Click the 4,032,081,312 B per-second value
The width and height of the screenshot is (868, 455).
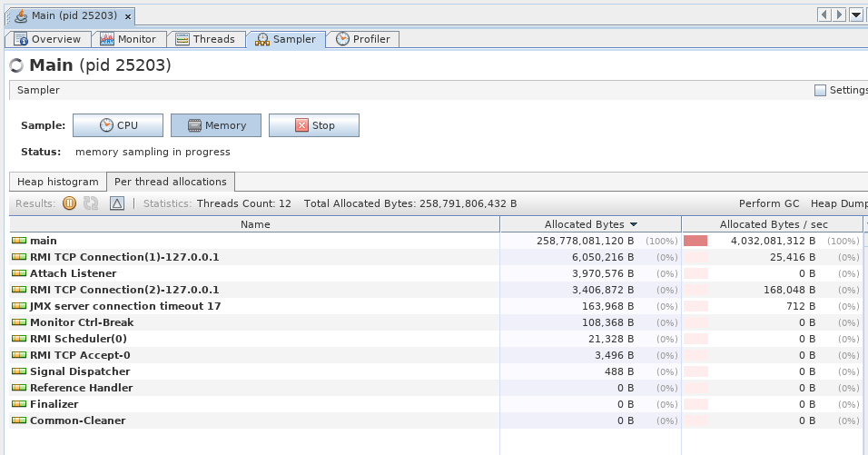[773, 241]
